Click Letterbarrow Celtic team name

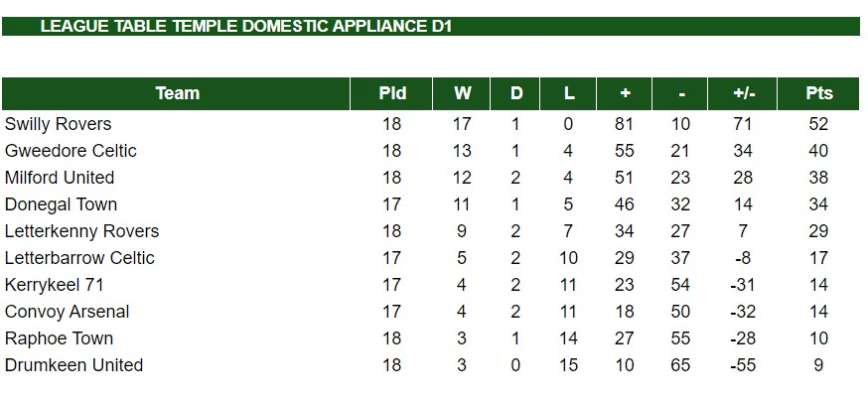coord(79,258)
